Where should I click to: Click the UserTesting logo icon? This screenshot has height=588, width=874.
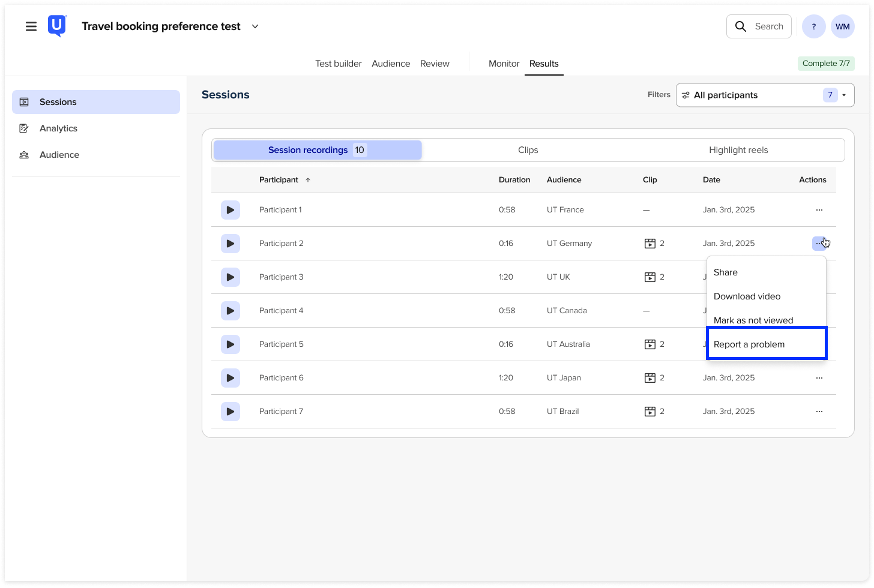(57, 26)
